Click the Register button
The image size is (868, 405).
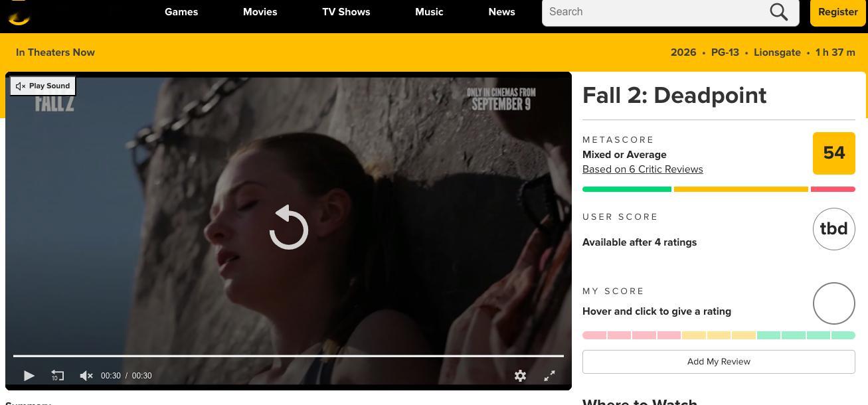tap(837, 12)
